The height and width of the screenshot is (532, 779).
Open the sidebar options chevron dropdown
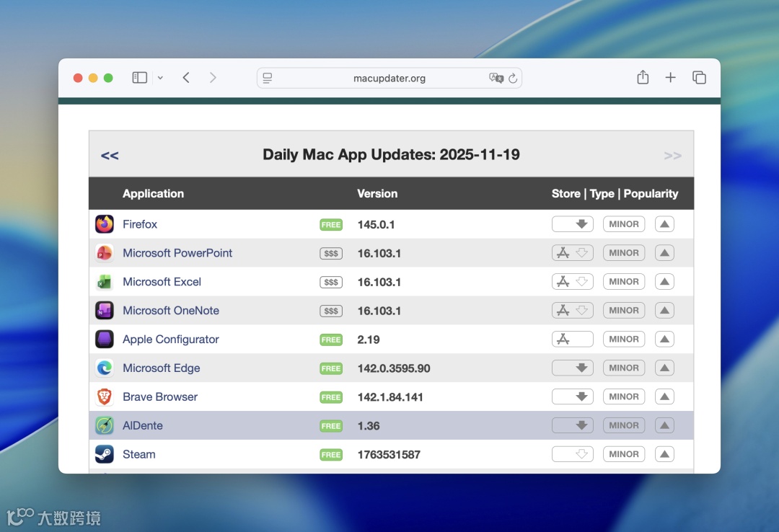point(160,78)
